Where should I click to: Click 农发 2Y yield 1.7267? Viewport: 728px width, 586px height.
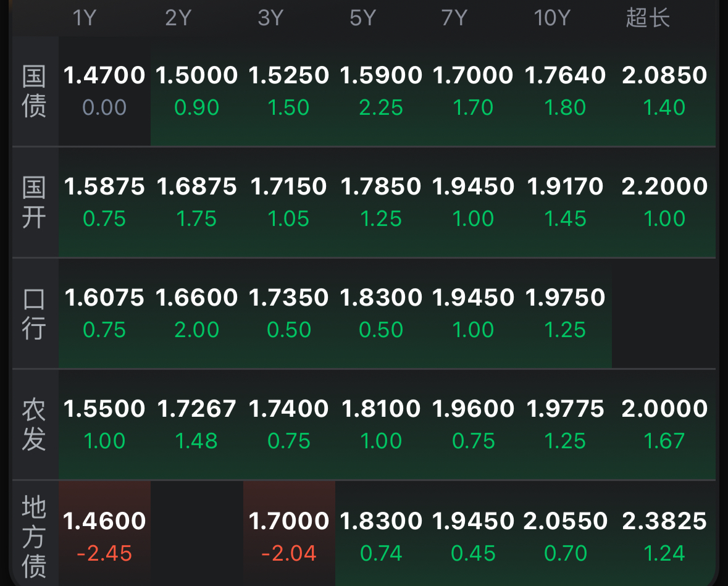point(197,424)
